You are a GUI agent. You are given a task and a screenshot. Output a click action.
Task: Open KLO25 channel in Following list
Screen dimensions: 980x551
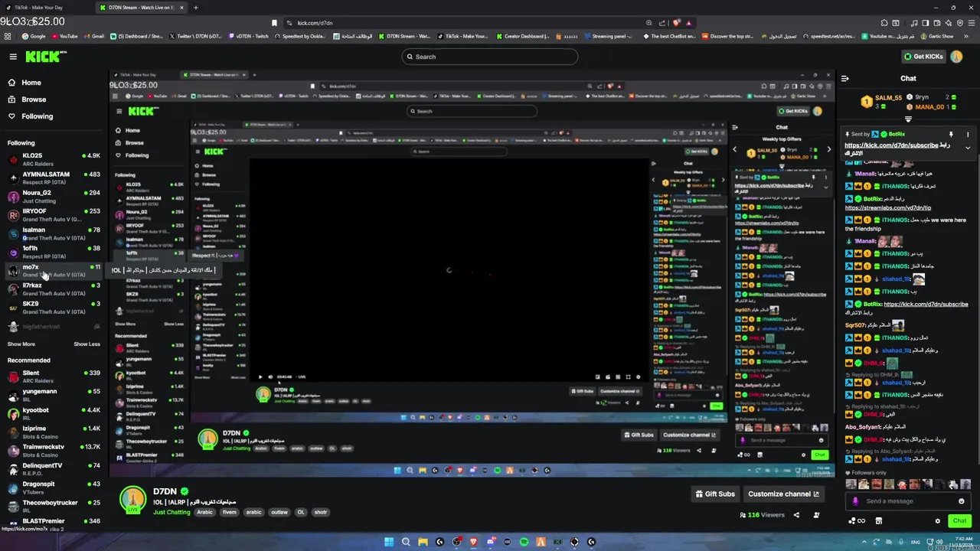pyautogui.click(x=54, y=159)
